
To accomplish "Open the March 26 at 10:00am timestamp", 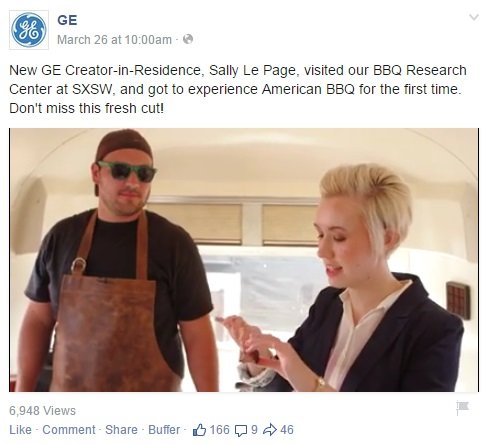I will pyautogui.click(x=114, y=40).
